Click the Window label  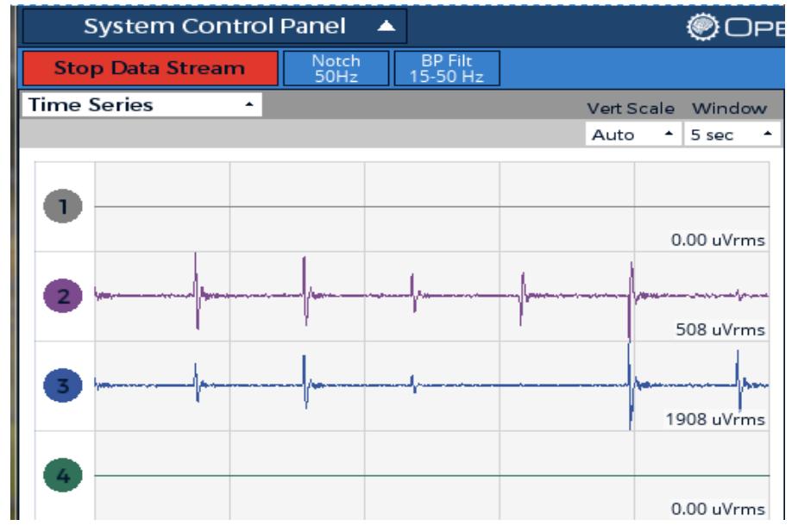[729, 109]
